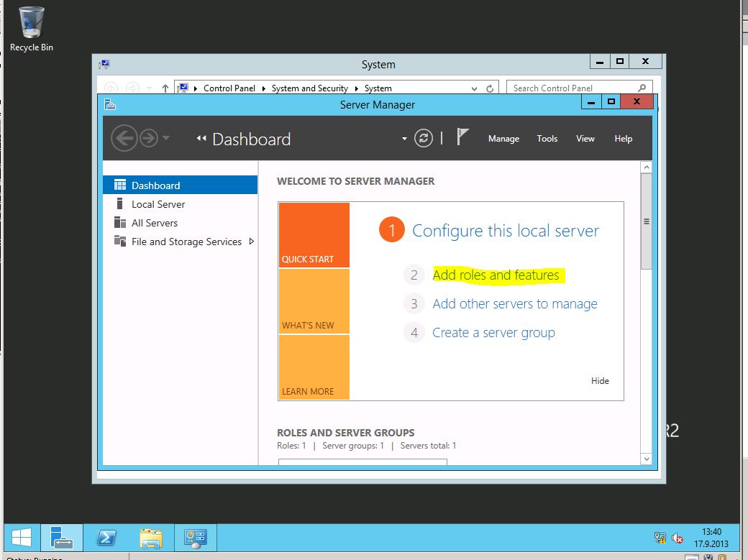Viewport: 748px width, 560px height.
Task: Open the Help menu
Action: click(x=623, y=139)
